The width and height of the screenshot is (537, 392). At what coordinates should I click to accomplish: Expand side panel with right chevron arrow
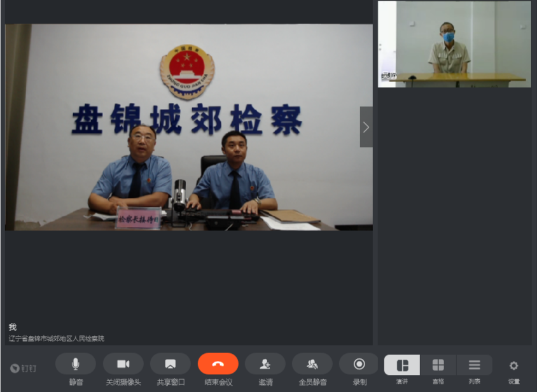[x=366, y=127]
